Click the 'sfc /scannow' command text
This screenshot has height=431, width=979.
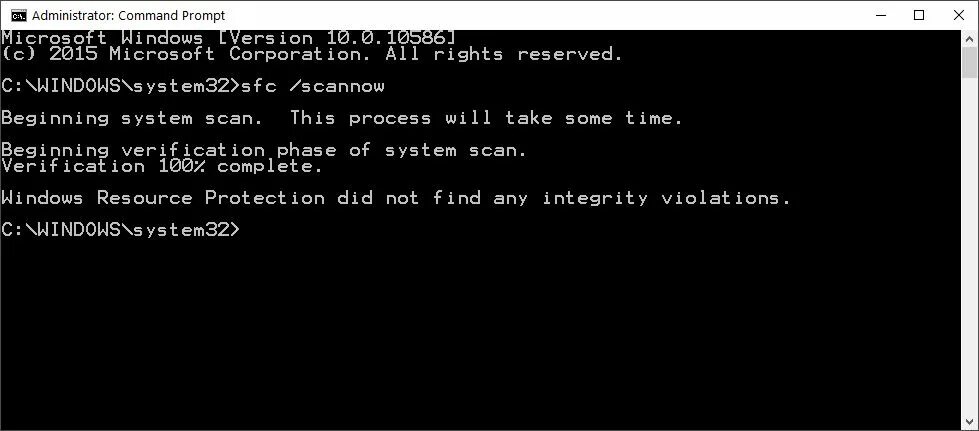[x=313, y=86]
